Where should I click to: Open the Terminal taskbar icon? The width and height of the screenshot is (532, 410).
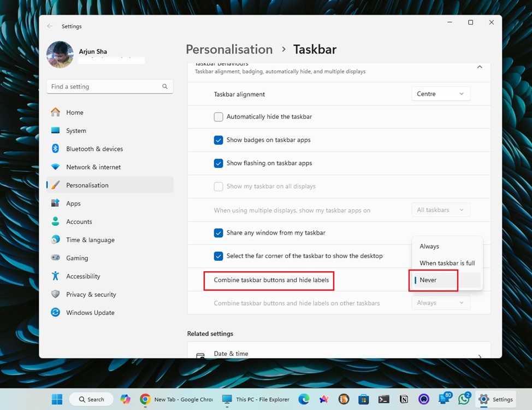(x=384, y=400)
